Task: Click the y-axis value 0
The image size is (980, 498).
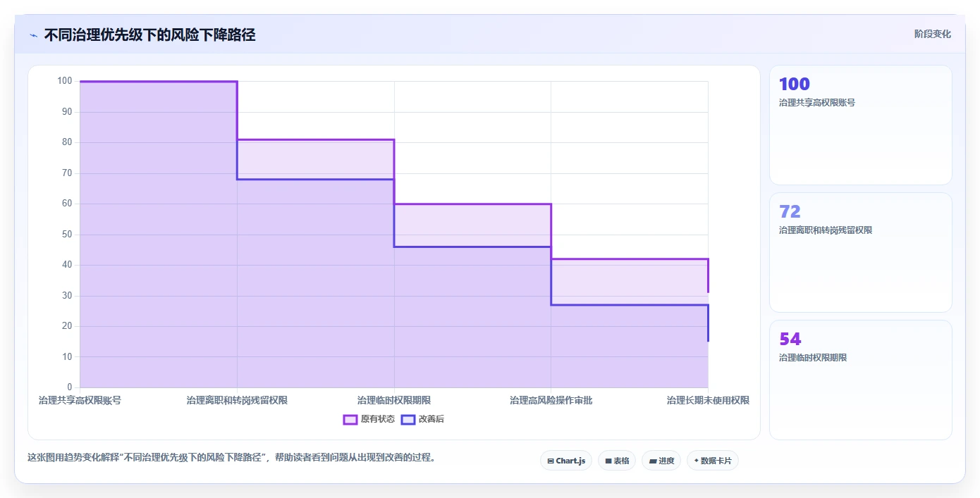Action: coord(69,387)
